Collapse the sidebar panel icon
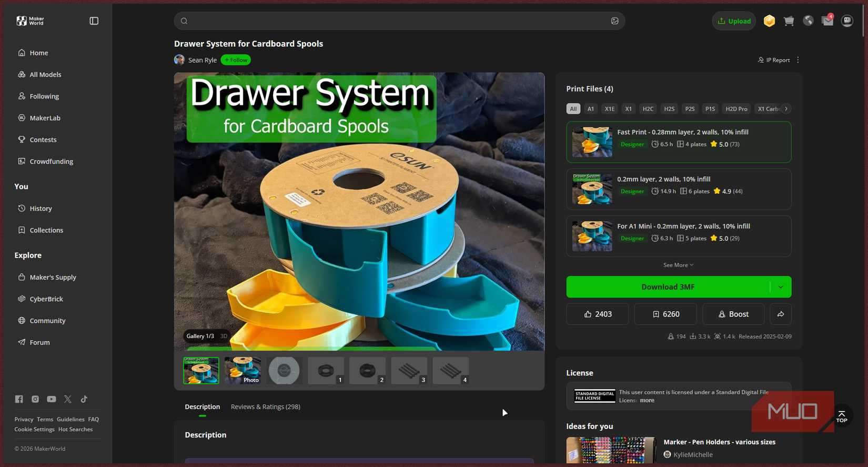Viewport: 868px width, 467px height. tap(94, 21)
